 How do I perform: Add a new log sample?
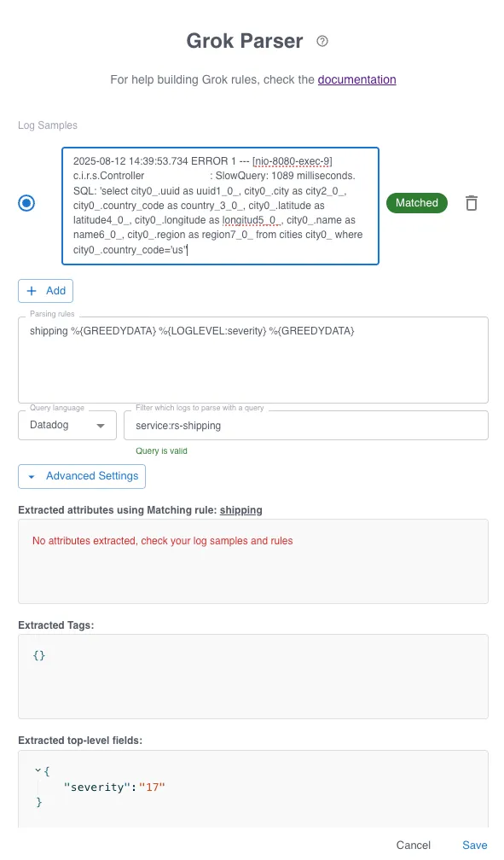coord(45,291)
